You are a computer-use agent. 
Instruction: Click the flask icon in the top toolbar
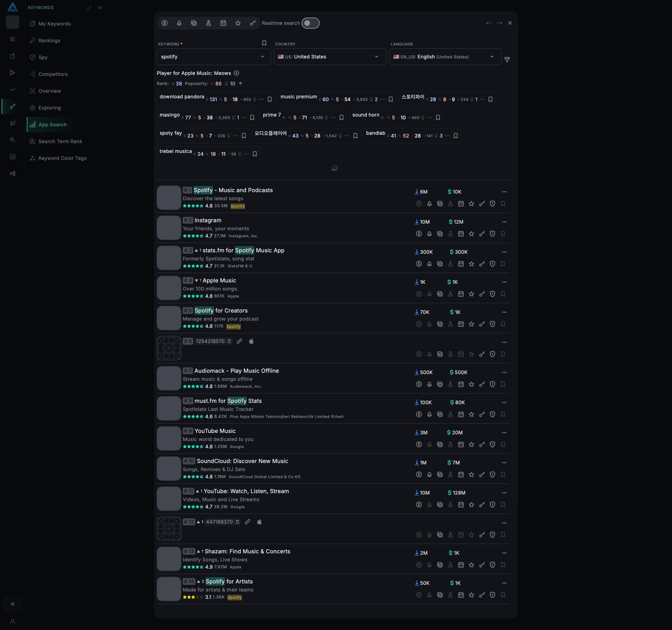click(209, 23)
